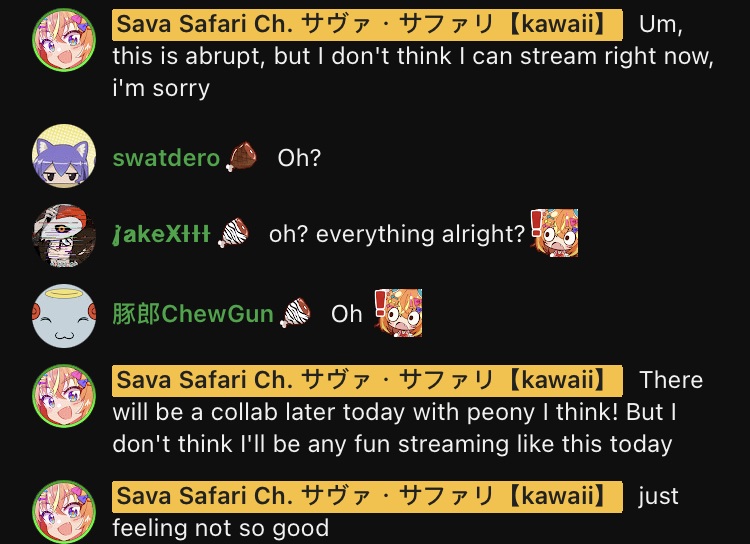
Task: Click Sava Safari avatar on last message
Action: 64,512
